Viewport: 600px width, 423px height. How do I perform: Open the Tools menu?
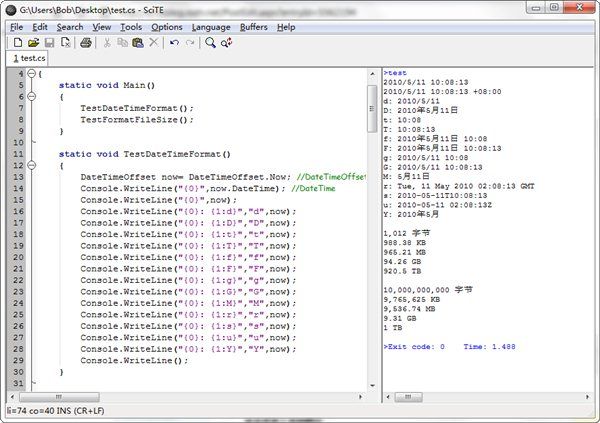[x=131, y=27]
